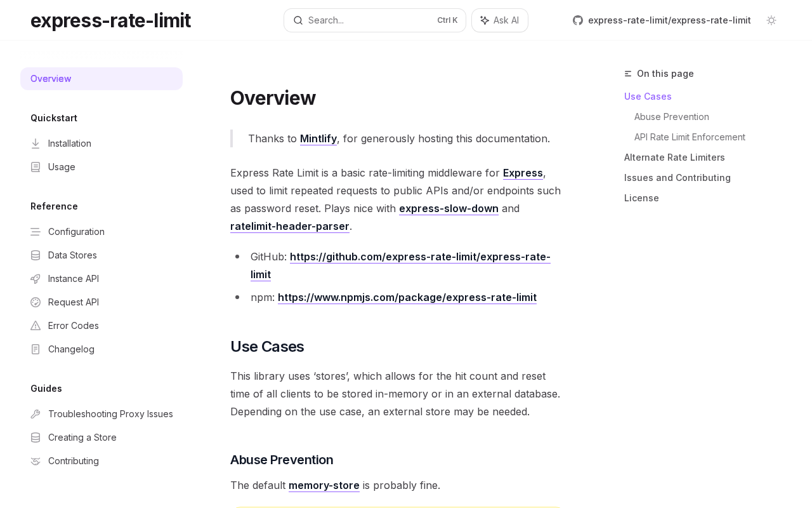Click the Ask AI button

(500, 20)
